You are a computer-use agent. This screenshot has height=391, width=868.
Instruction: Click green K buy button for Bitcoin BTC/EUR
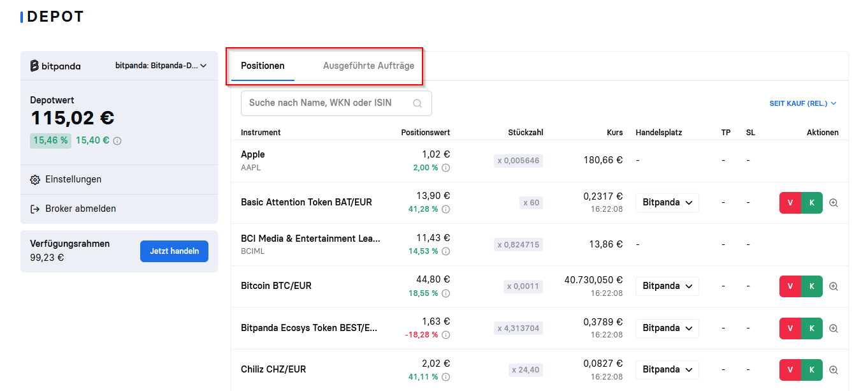coord(812,286)
